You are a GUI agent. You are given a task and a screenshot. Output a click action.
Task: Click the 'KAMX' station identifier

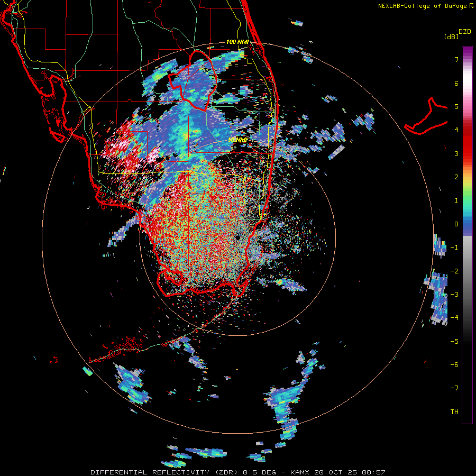[x=300, y=472]
